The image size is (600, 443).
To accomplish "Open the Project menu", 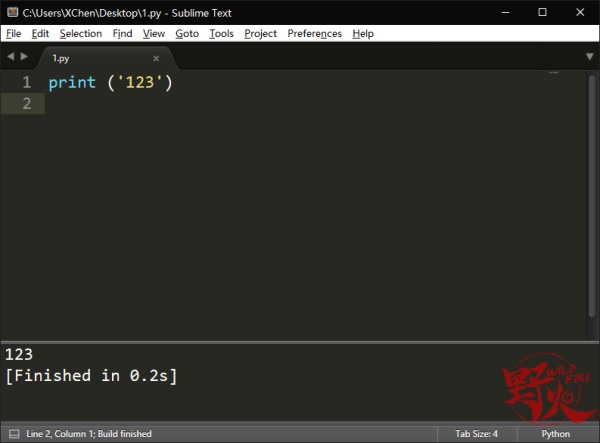I will pos(261,34).
